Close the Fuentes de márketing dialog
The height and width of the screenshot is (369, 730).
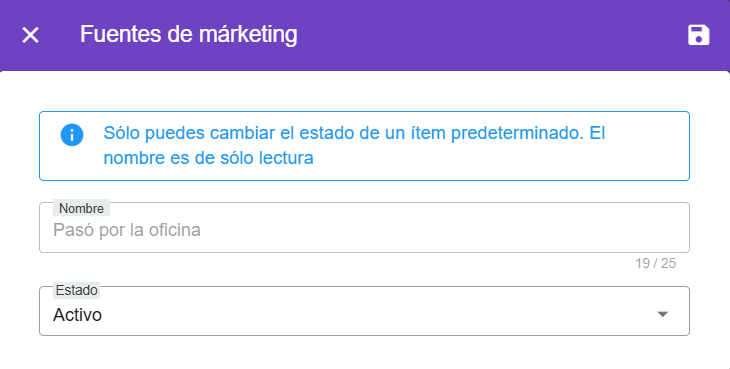coord(30,35)
